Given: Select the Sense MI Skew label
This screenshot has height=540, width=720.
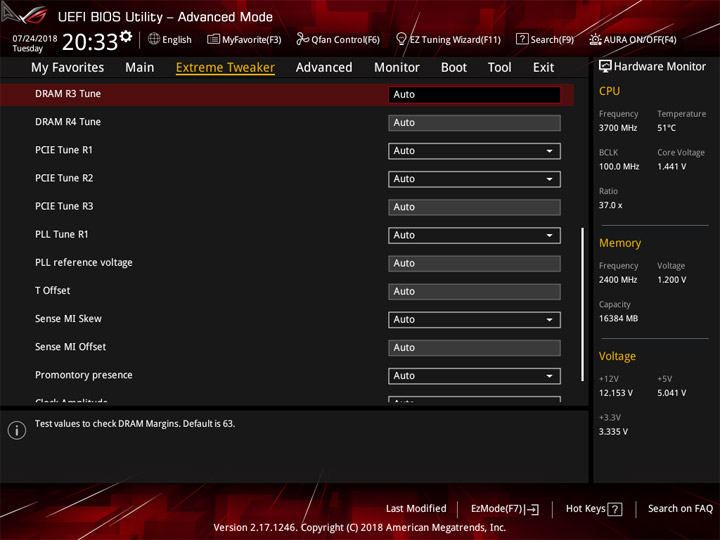Looking at the screenshot, I should tap(68, 319).
